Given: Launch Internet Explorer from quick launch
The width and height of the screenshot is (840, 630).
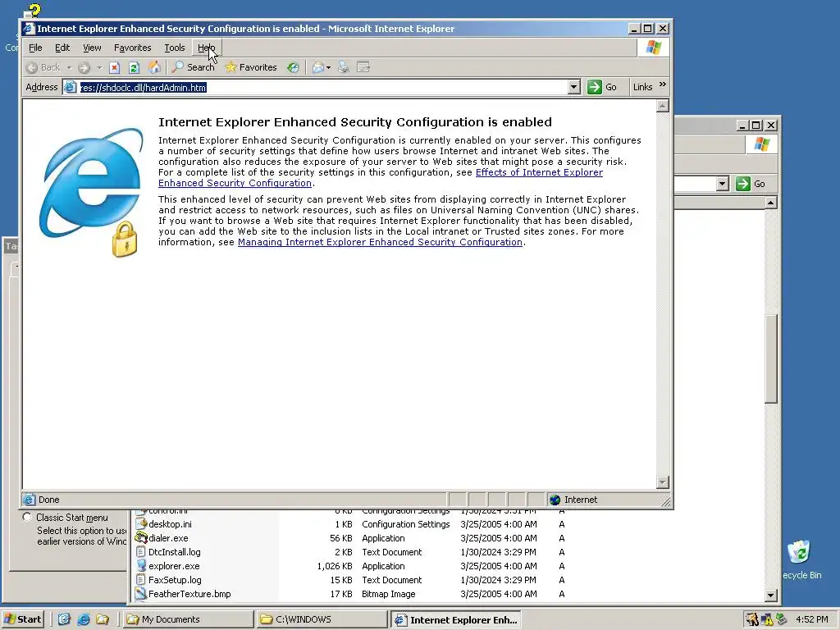Looking at the screenshot, I should [84, 619].
